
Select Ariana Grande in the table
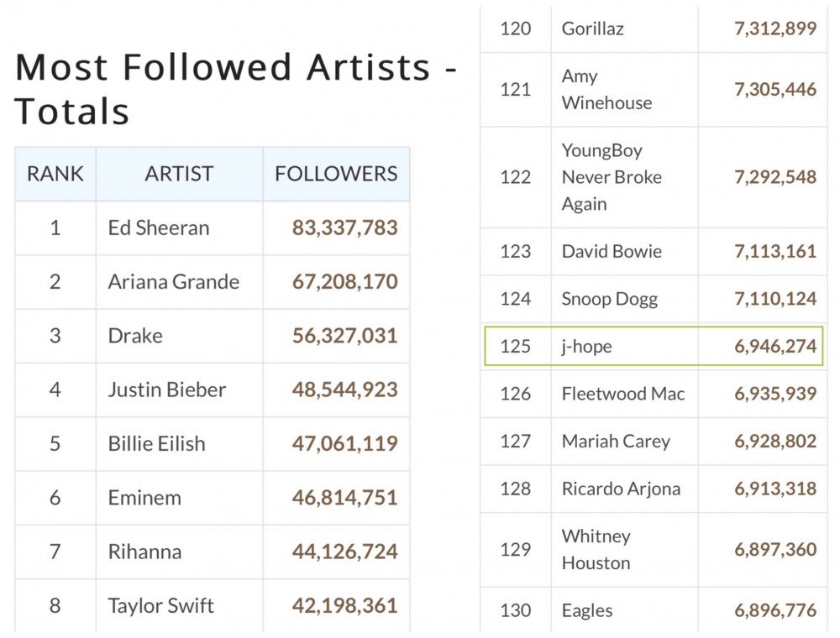pyautogui.click(x=173, y=281)
